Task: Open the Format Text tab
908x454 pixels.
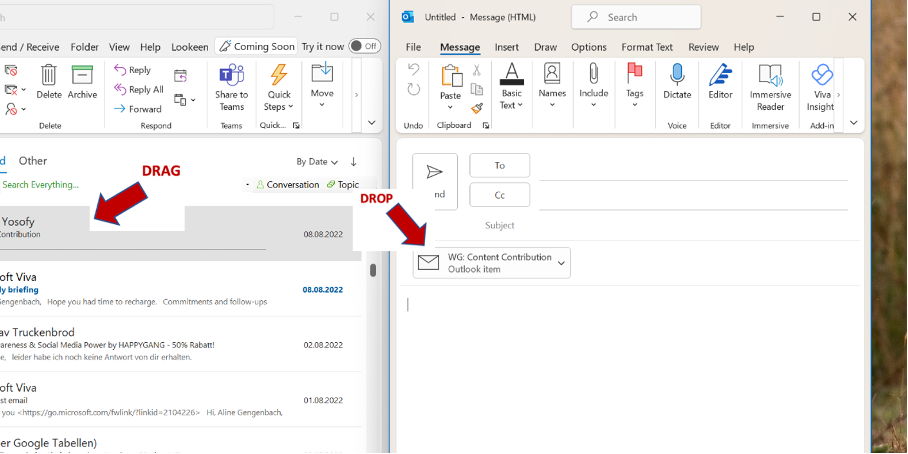Action: [647, 47]
